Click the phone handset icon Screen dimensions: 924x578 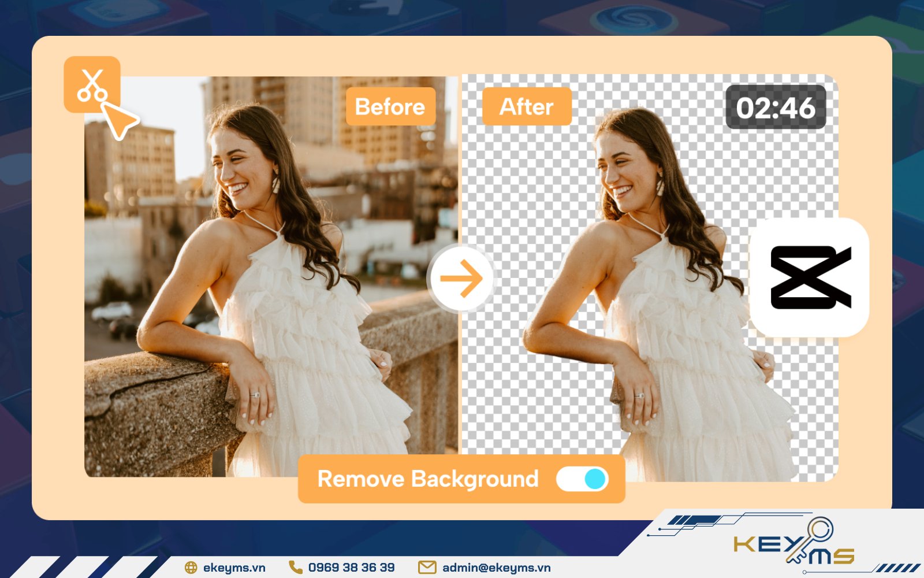(x=295, y=567)
